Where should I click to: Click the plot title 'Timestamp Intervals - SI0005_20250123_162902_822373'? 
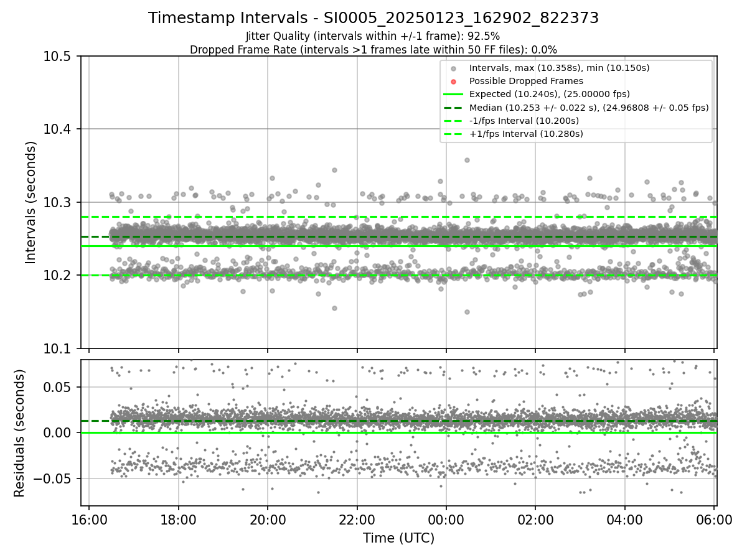[374, 18]
